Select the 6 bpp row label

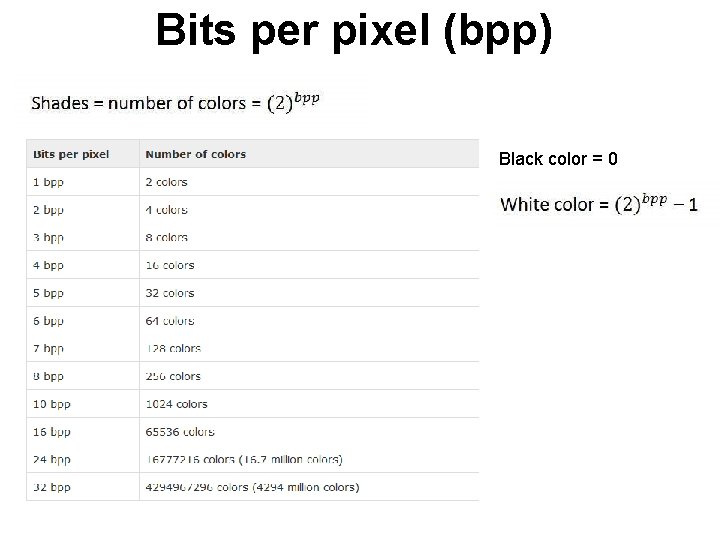[48, 321]
